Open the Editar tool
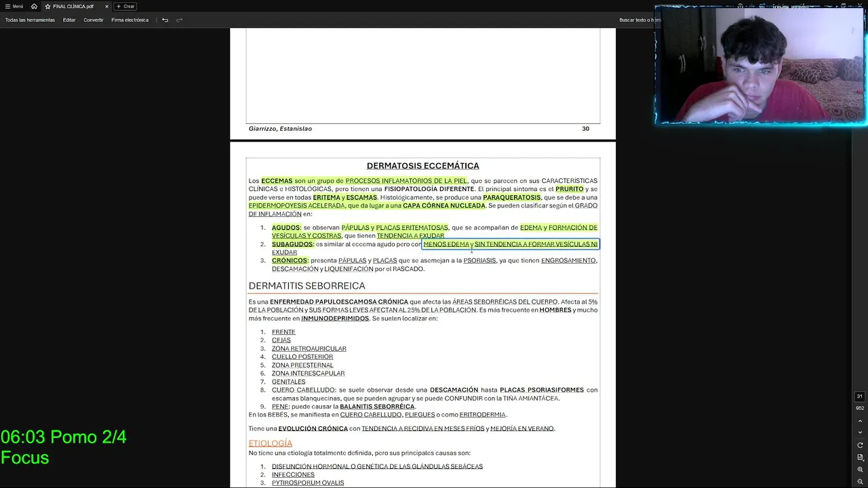Image resolution: width=868 pixels, height=488 pixels. click(69, 20)
